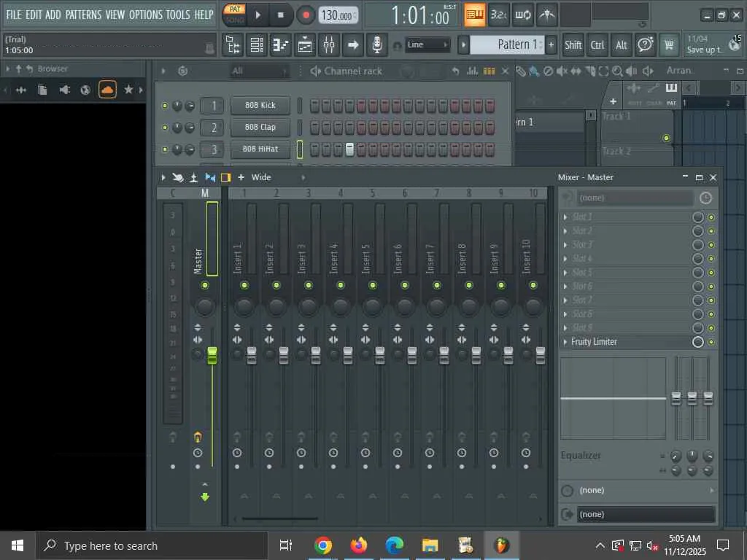
Task: Expand the Fruity Limiter slot arrow
Action: point(565,342)
